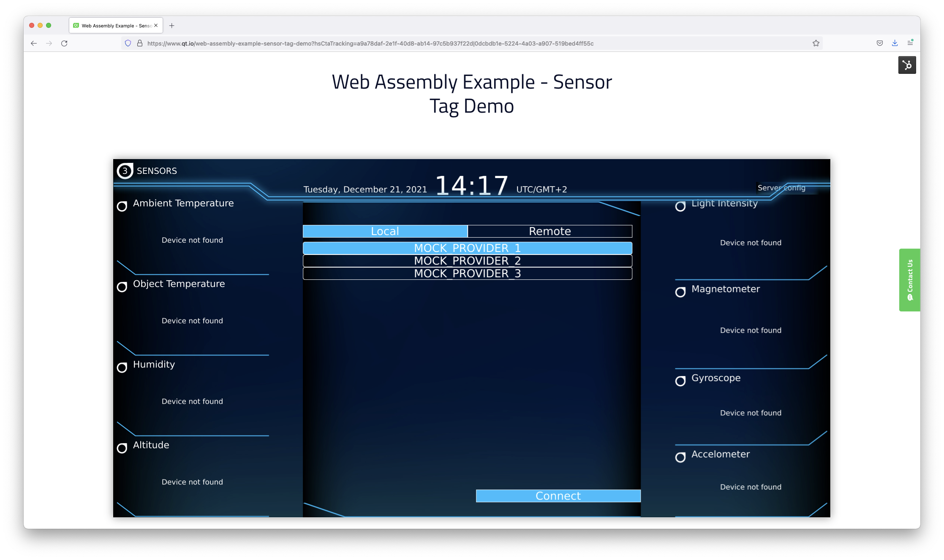Toggle the Light Intensity sensor indicator
This screenshot has width=944, height=560.
click(x=680, y=206)
